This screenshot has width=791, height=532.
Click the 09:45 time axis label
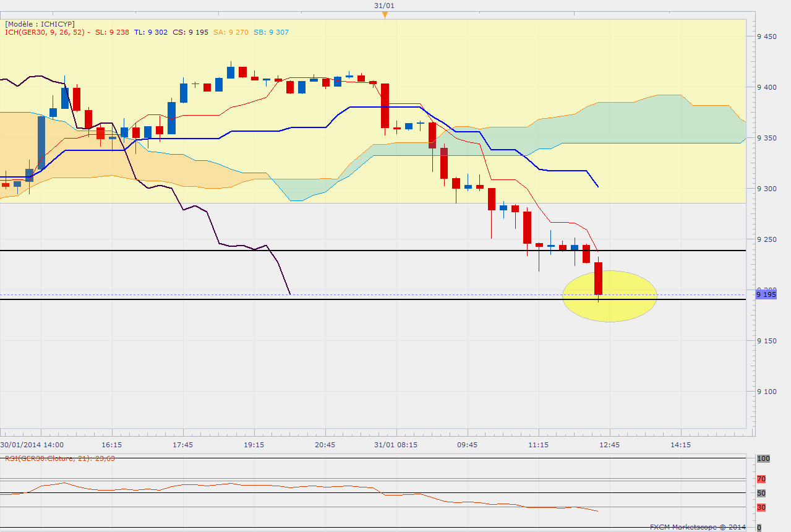tap(468, 445)
